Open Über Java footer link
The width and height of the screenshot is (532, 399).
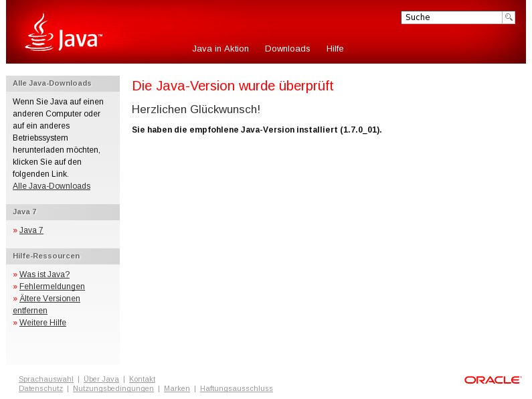tap(102, 379)
